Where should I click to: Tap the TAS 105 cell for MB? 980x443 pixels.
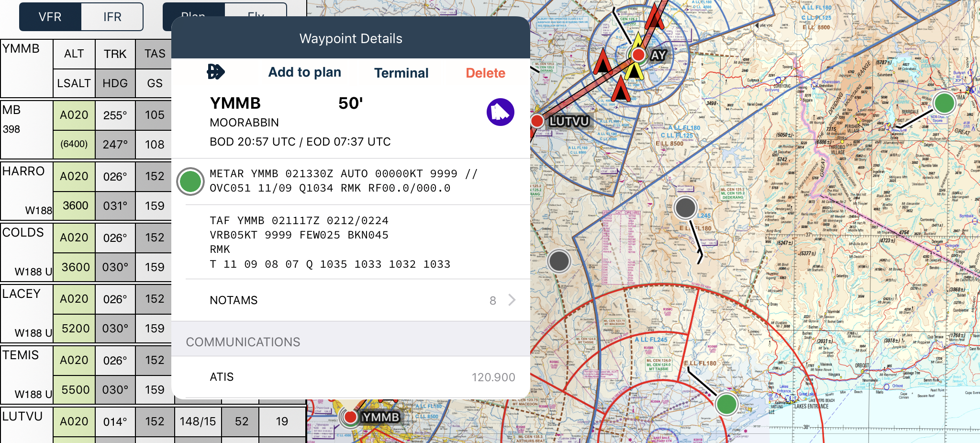[x=155, y=115]
